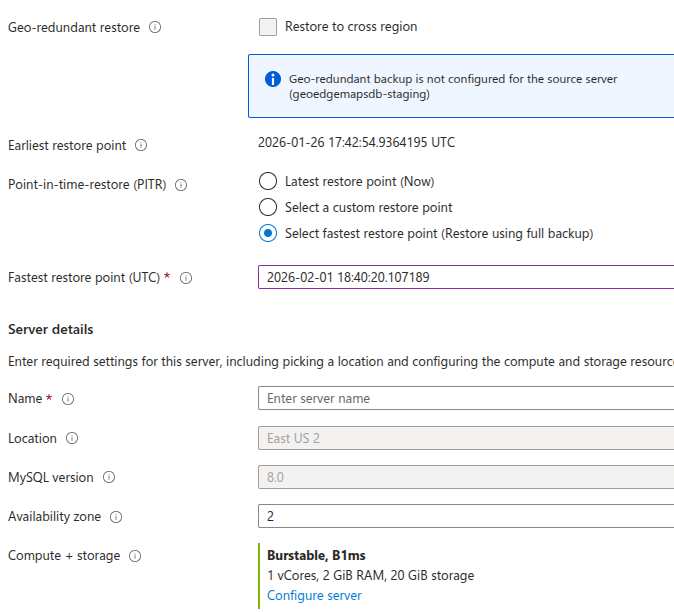Image resolution: width=674 pixels, height=612 pixels.
Task: Click the Geo-redundant restore label
Action: pyautogui.click(x=74, y=28)
